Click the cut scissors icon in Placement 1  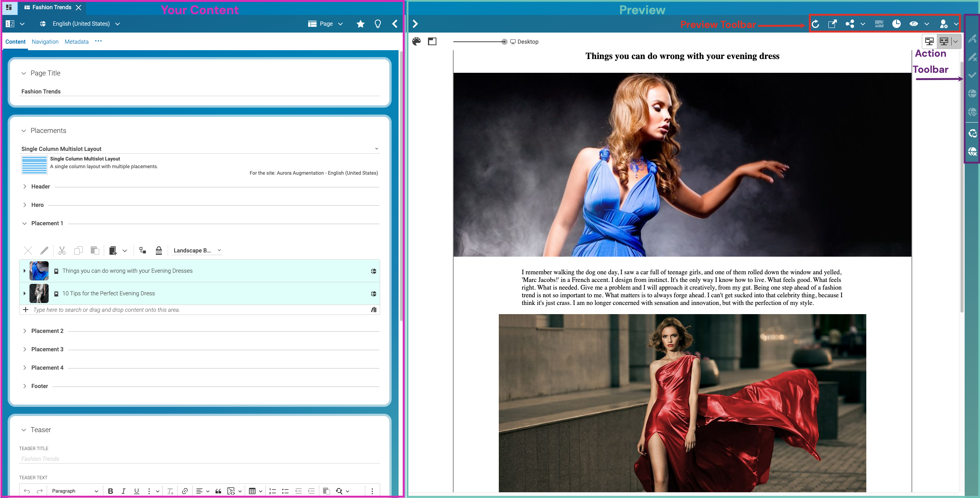point(62,251)
